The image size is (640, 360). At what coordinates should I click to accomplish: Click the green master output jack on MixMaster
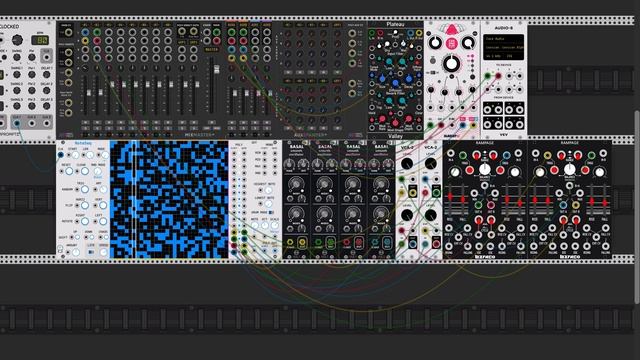(216, 32)
